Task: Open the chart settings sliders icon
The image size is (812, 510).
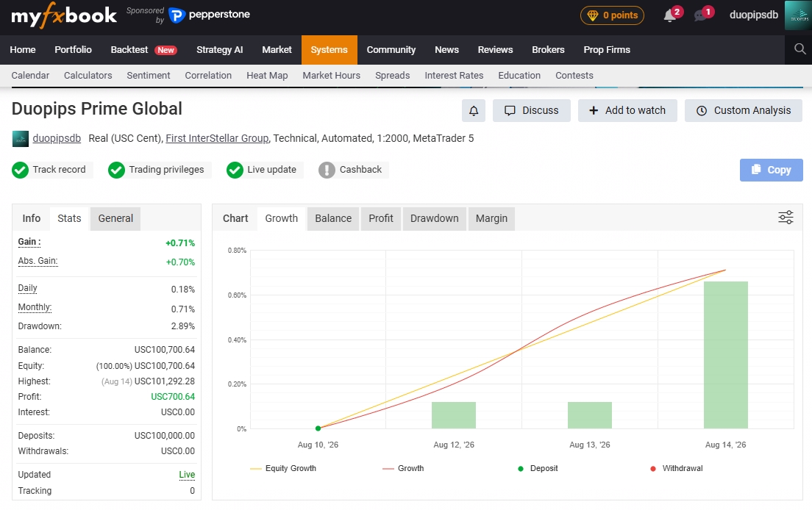Action: tap(786, 218)
